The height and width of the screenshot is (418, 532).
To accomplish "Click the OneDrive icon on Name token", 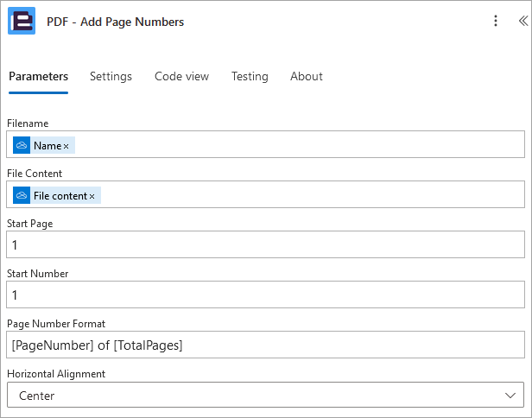I will (22, 146).
